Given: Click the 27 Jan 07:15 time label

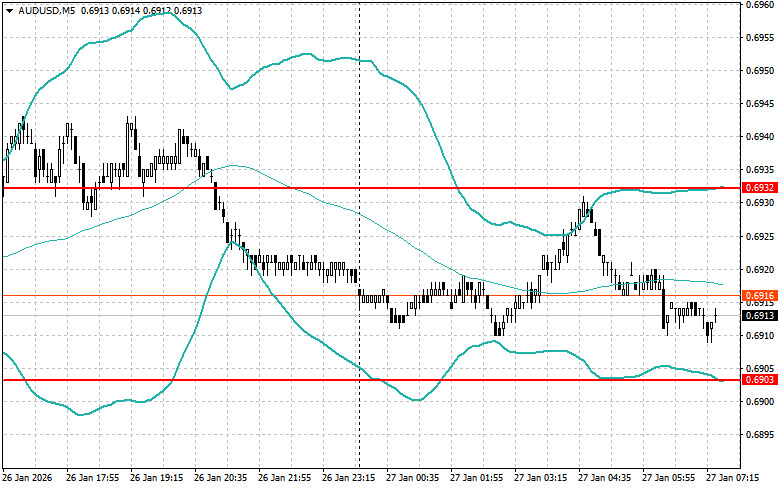Looking at the screenshot, I should tap(733, 478).
